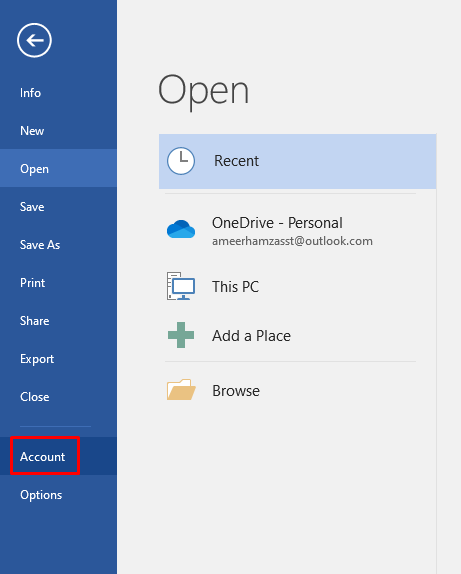
Task: Click the Add a Place label
Action: pyautogui.click(x=252, y=336)
